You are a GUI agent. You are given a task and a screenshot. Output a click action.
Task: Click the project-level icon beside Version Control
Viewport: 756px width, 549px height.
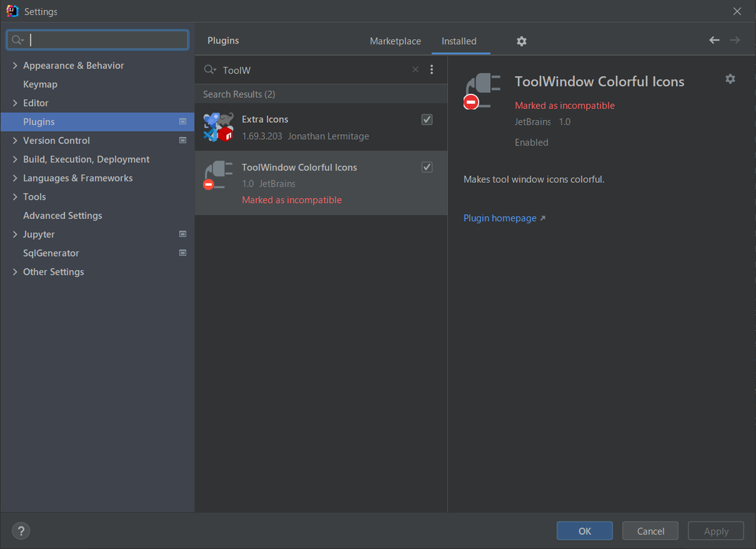[x=183, y=141]
